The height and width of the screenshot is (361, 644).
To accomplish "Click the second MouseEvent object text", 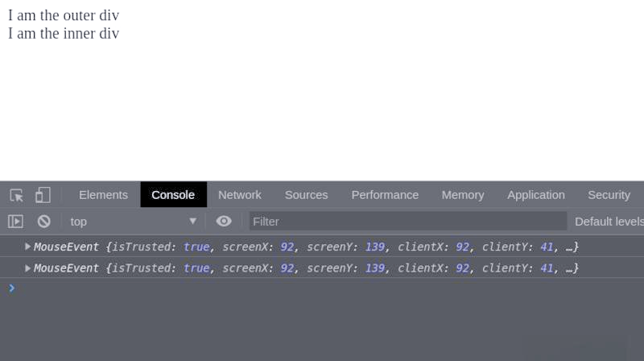I will (306, 268).
